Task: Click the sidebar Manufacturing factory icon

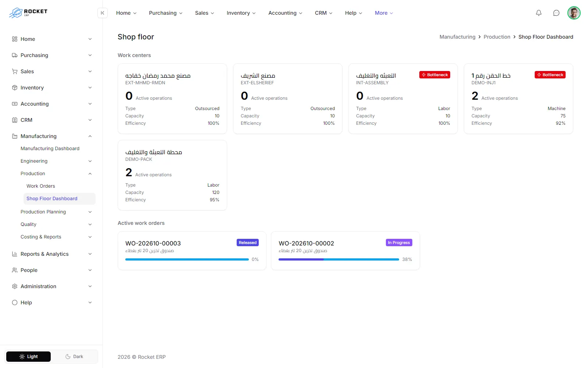Action: [15, 136]
